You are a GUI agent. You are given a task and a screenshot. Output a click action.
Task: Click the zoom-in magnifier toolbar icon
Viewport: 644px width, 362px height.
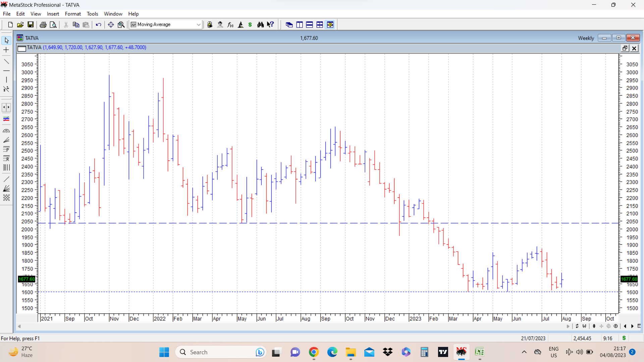[121, 24]
